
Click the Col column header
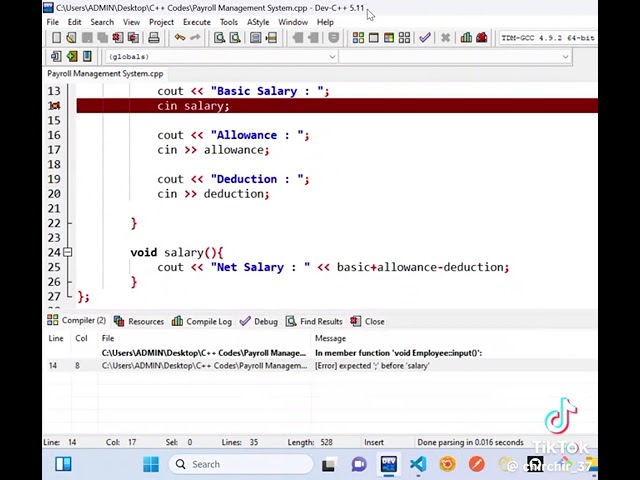[81, 338]
